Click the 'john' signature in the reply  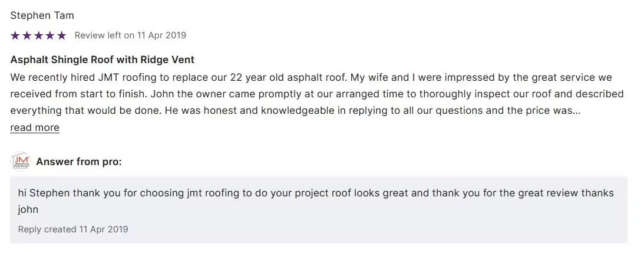point(28,209)
